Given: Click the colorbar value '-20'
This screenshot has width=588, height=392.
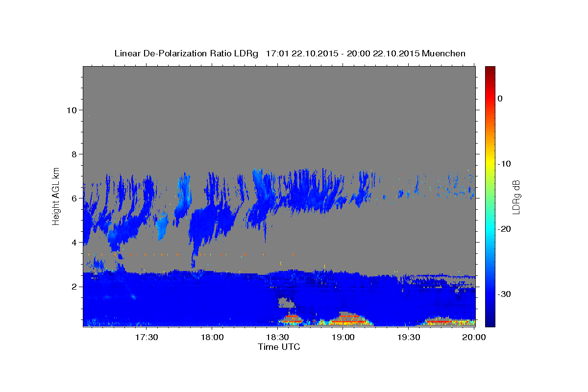Looking at the screenshot, I should pyautogui.click(x=505, y=229).
